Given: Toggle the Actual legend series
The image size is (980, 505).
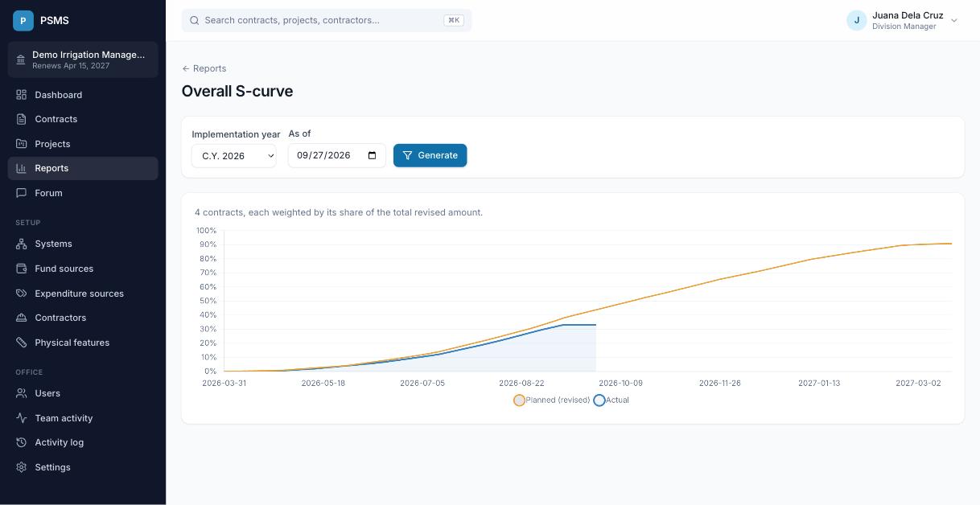Looking at the screenshot, I should tap(611, 400).
